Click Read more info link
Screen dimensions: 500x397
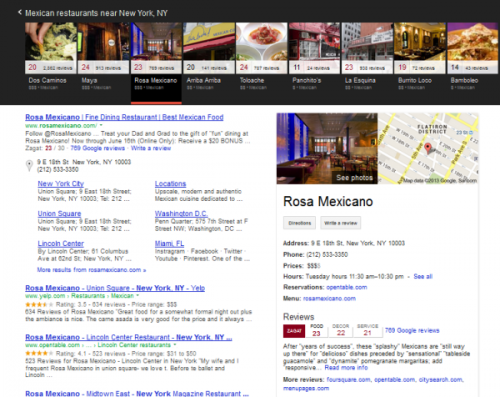pyautogui.click(x=346, y=368)
